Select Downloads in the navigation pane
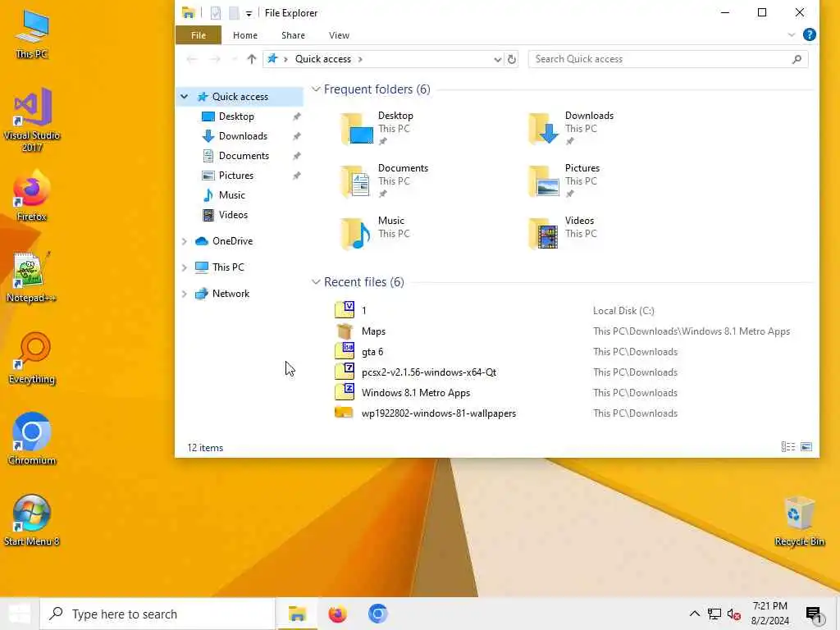840x630 pixels. [243, 136]
